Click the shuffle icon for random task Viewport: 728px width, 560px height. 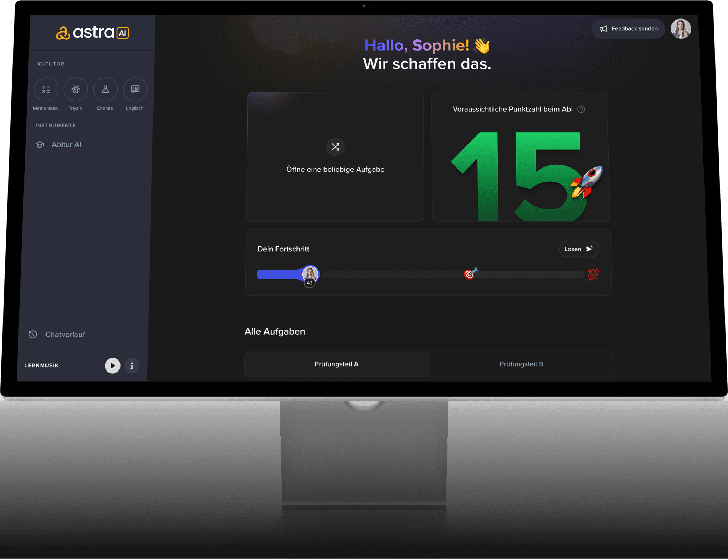335,147
